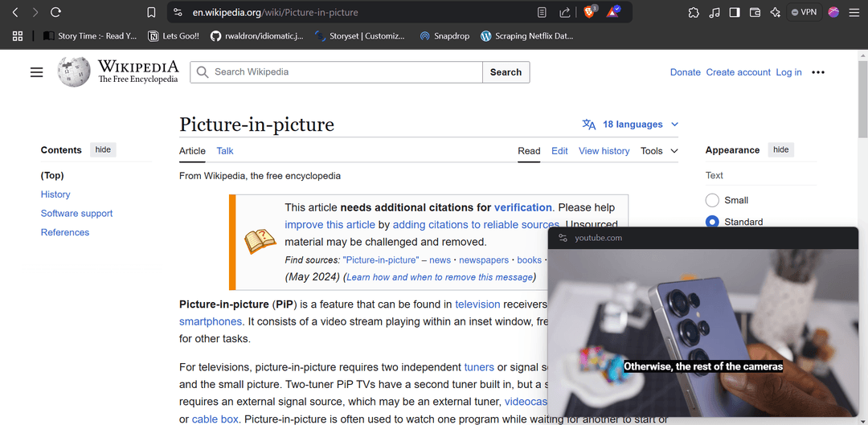The height and width of the screenshot is (425, 868).
Task: Click the page vertical scrollbar thumb
Action: [862, 100]
